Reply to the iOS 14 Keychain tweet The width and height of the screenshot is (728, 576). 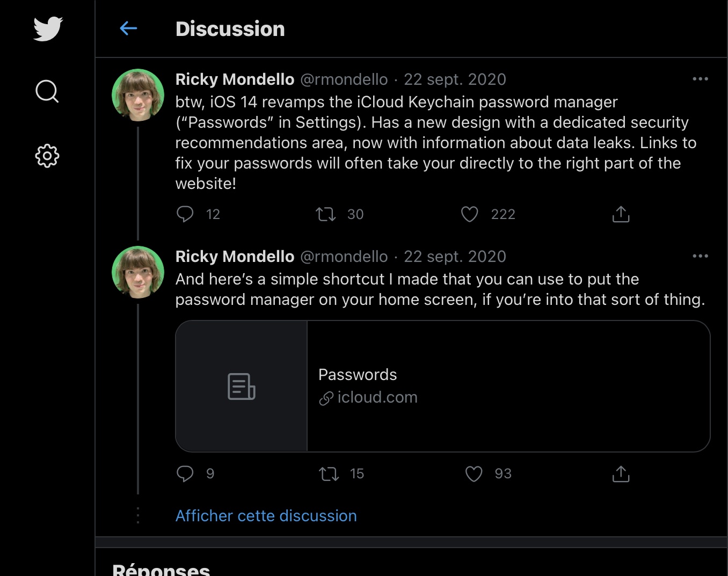(185, 214)
